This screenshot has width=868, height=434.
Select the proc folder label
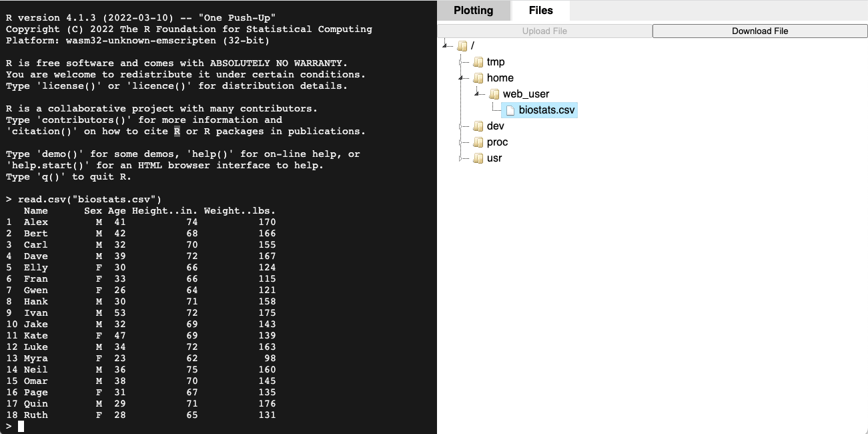497,142
